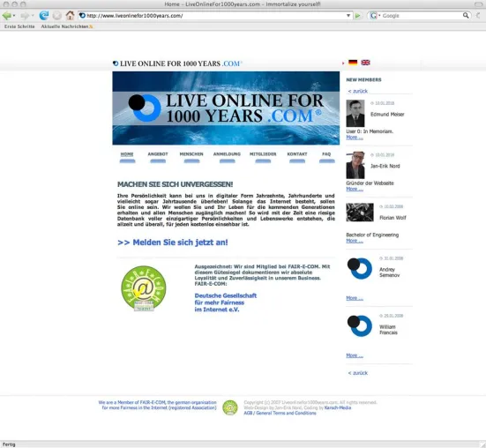The width and height of the screenshot is (486, 448).
Task: Open More link under Edmund Meiser
Action: tap(355, 138)
